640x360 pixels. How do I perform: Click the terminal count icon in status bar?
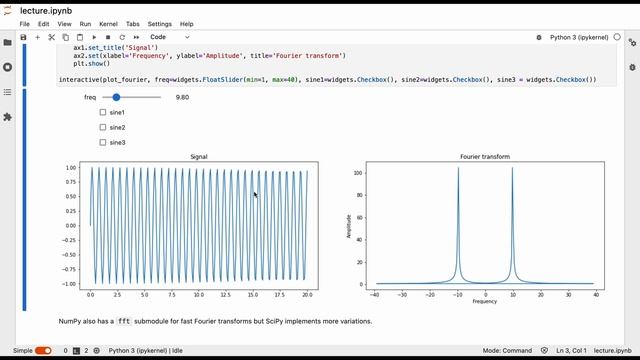(x=76, y=351)
